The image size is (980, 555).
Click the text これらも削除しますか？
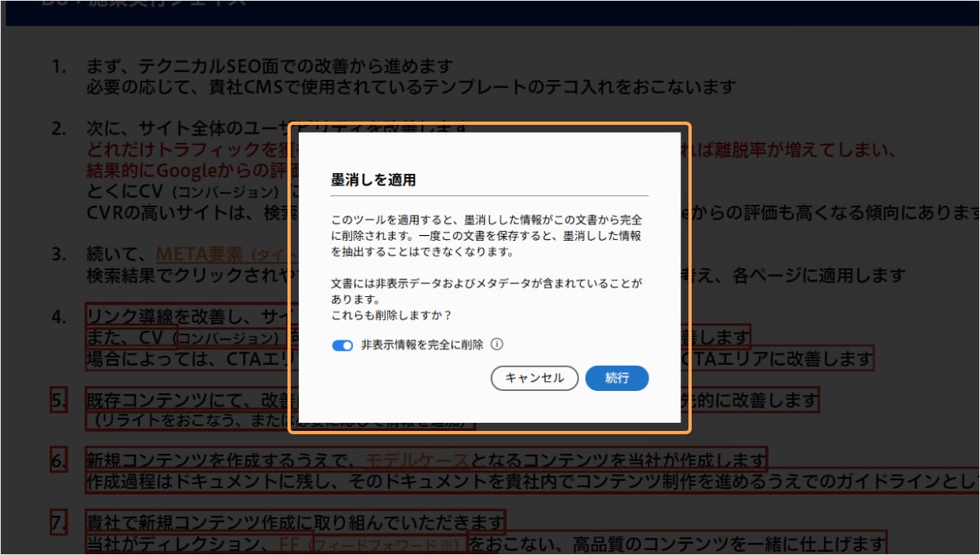391,315
